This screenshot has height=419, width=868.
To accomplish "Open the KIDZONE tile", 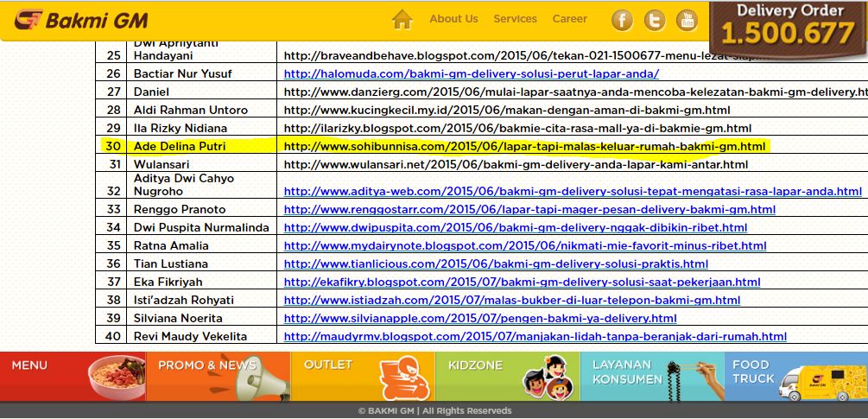I will coord(508,377).
